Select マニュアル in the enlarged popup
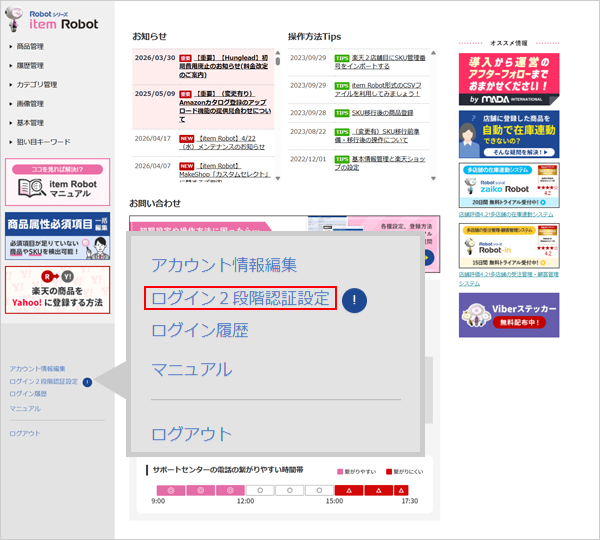600x540 pixels. click(192, 370)
